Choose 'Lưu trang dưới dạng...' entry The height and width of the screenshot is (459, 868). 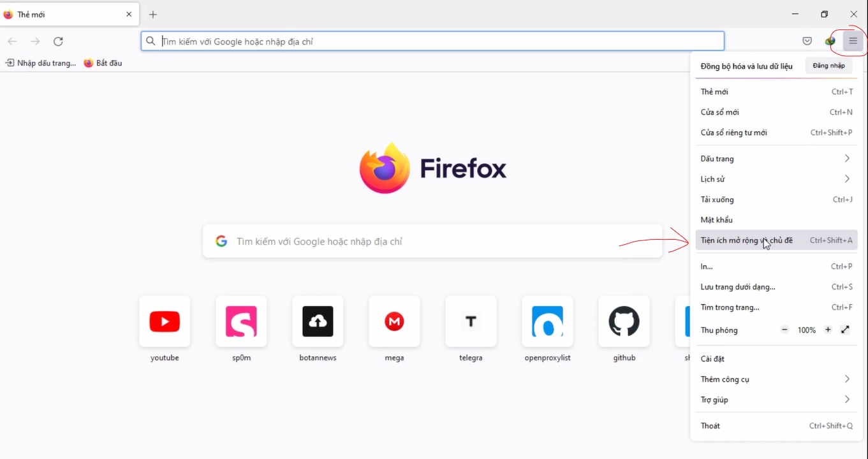776,287
